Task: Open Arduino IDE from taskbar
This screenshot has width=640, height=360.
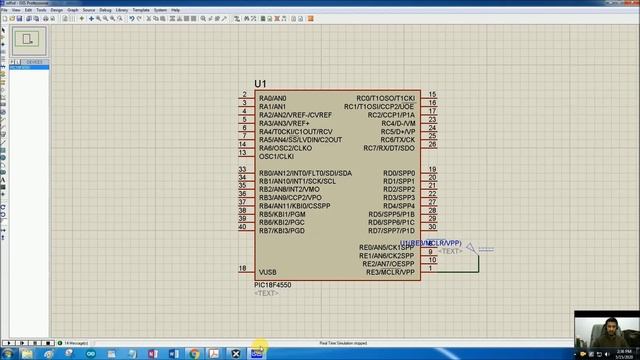Action: click(90, 353)
